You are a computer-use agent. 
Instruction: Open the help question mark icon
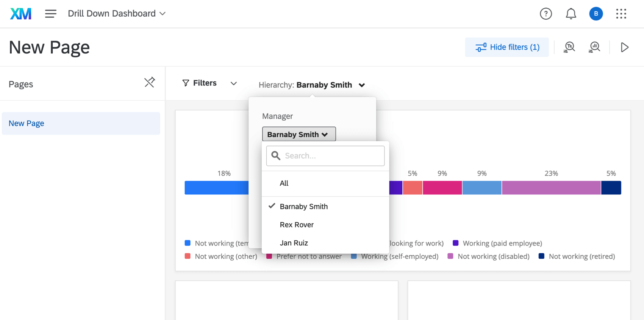click(x=546, y=14)
